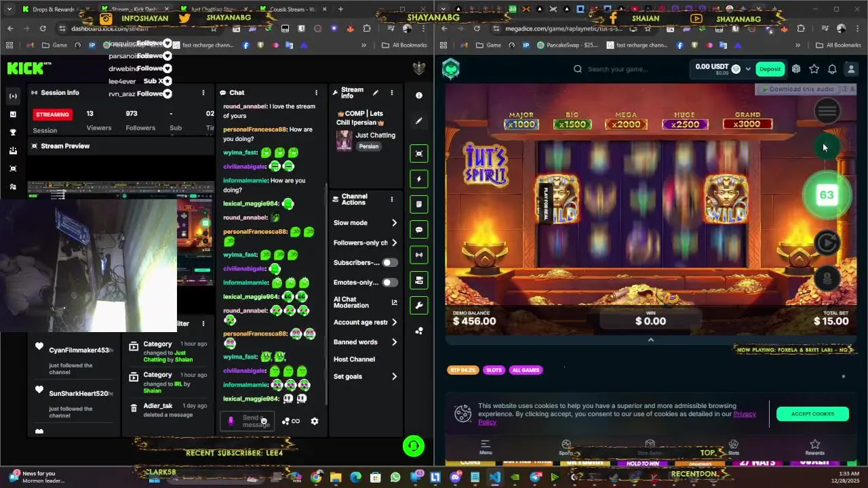Click the purple microphone icon in chat input
Image resolution: width=868 pixels, height=488 pixels.
(231, 421)
